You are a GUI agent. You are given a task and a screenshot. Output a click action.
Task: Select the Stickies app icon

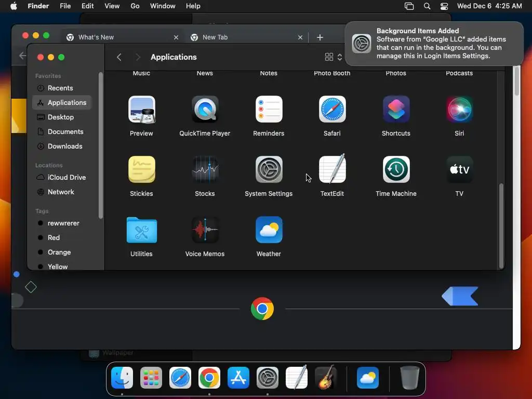pos(141,169)
